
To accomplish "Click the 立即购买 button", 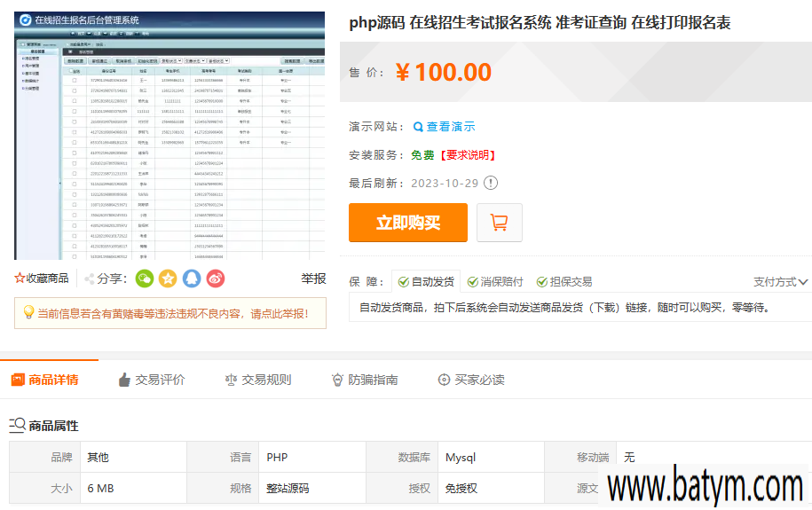I will pos(407,223).
